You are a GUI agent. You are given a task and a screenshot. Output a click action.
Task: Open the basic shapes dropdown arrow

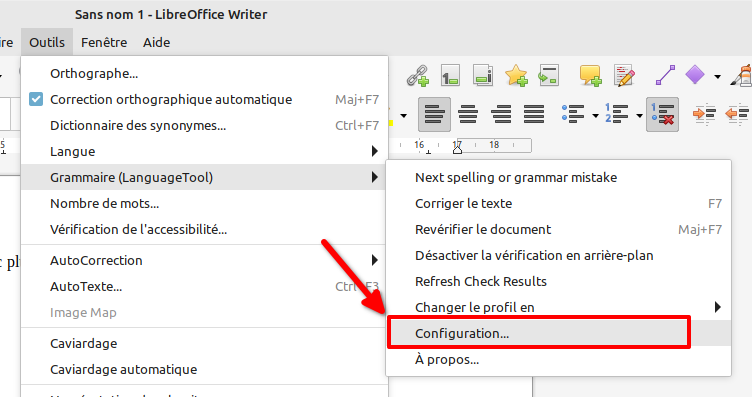[x=717, y=76]
